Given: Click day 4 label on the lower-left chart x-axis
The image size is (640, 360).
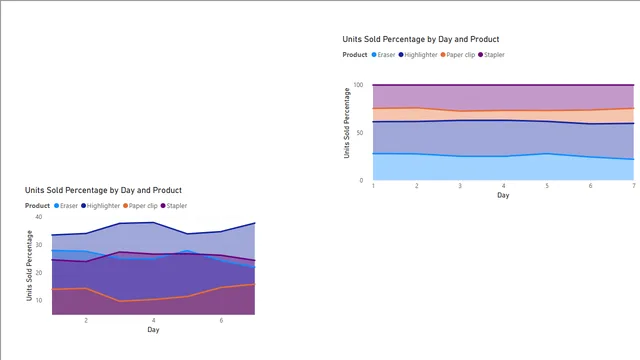Looking at the screenshot, I should coord(153,320).
